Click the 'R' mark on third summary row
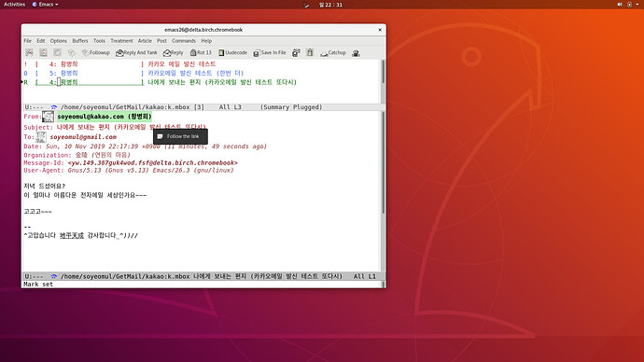Image resolution: width=644 pixels, height=362 pixels. pyautogui.click(x=25, y=82)
